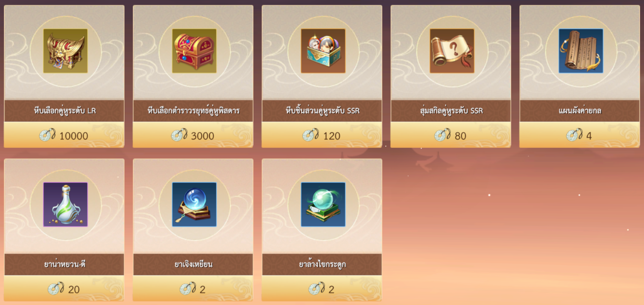The height and width of the screenshot is (305, 644).
Task: Select the green orb on book icon
Action: 323,204
